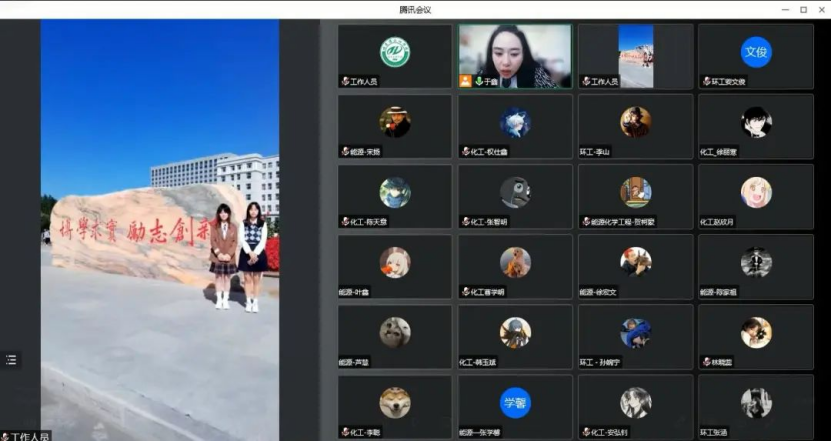Image resolution: width=831 pixels, height=441 pixels.
Task: Click muted mic on green-logo 工作人员 tile
Action: pos(345,81)
